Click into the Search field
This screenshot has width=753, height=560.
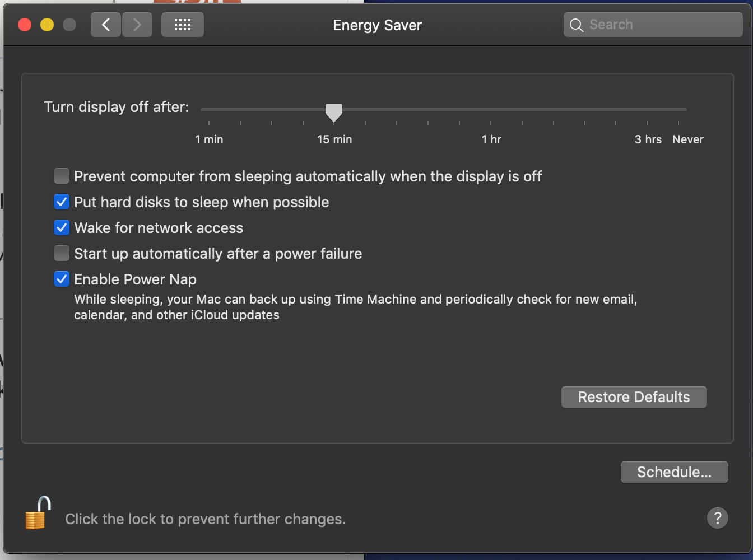click(x=653, y=25)
